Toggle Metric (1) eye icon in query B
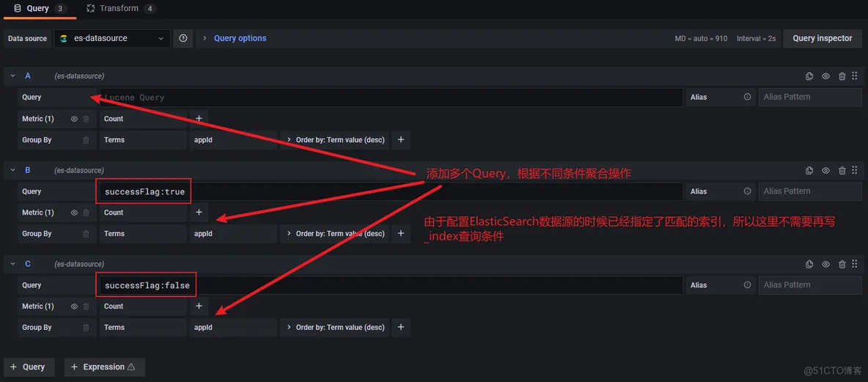Viewport: 868px width, 382px height. 74,213
